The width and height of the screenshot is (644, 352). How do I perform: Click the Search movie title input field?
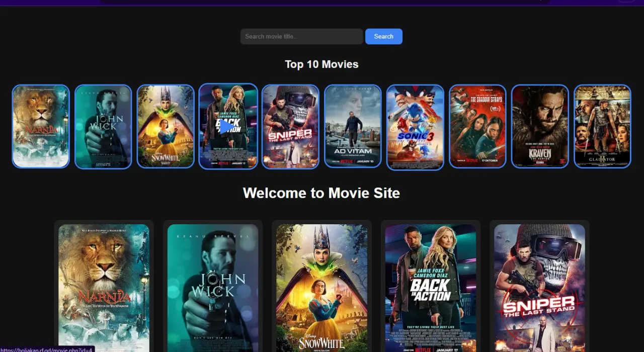coord(301,36)
